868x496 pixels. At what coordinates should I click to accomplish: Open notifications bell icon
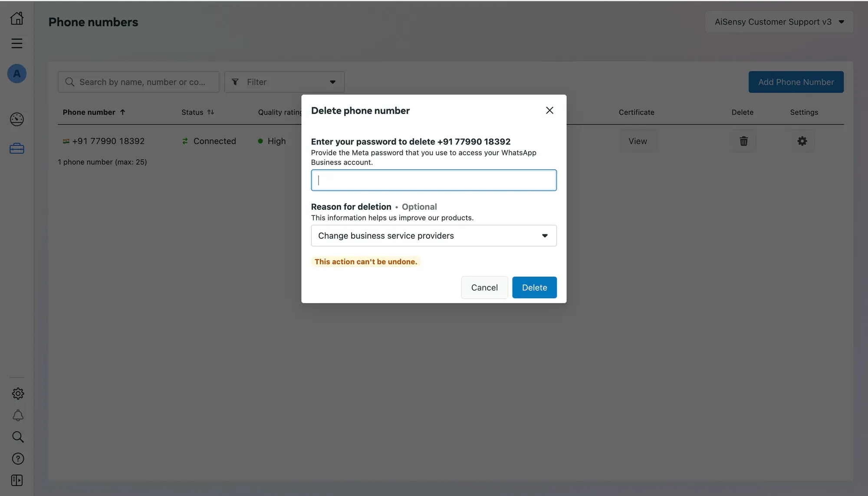[18, 415]
